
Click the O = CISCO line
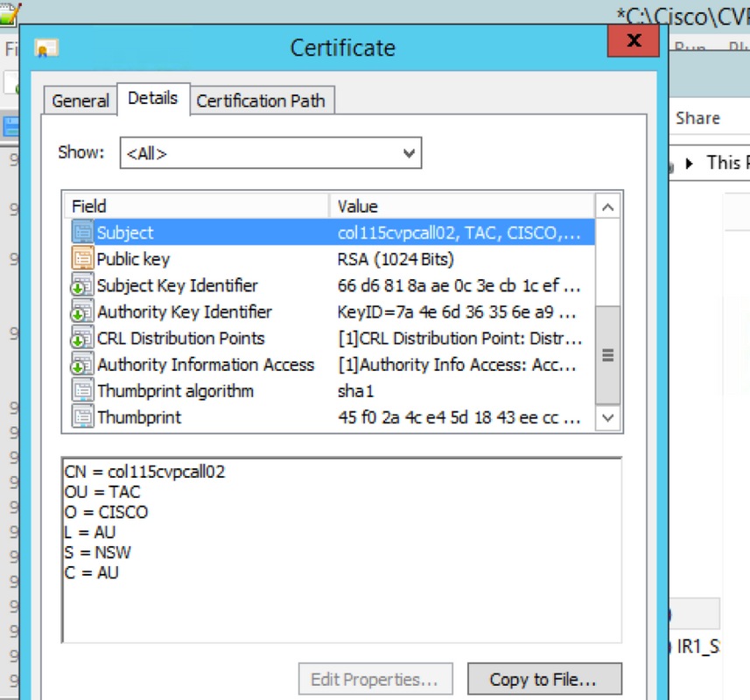click(x=106, y=512)
